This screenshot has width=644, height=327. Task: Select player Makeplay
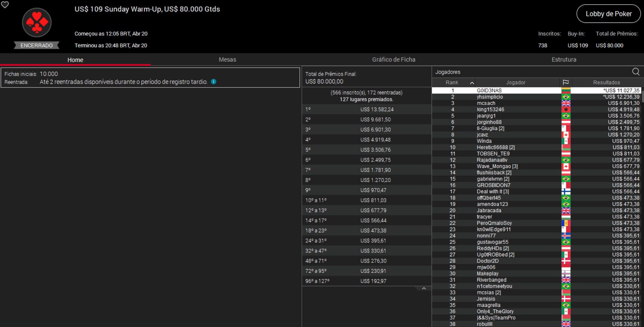point(536,274)
